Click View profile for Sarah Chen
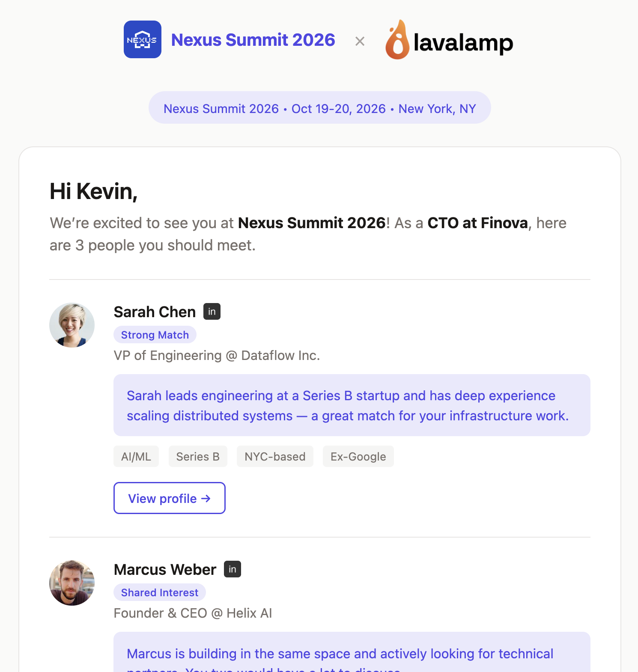The image size is (638, 672). point(169,498)
